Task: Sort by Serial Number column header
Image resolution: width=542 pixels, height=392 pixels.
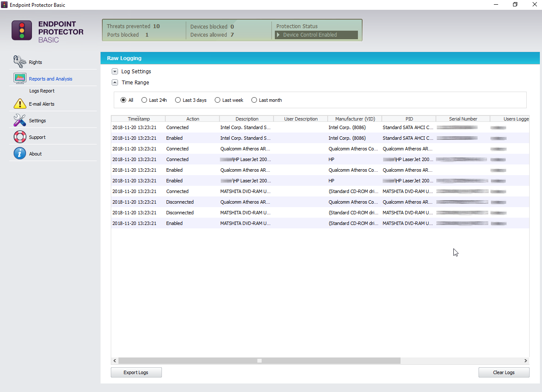Action: click(x=463, y=119)
